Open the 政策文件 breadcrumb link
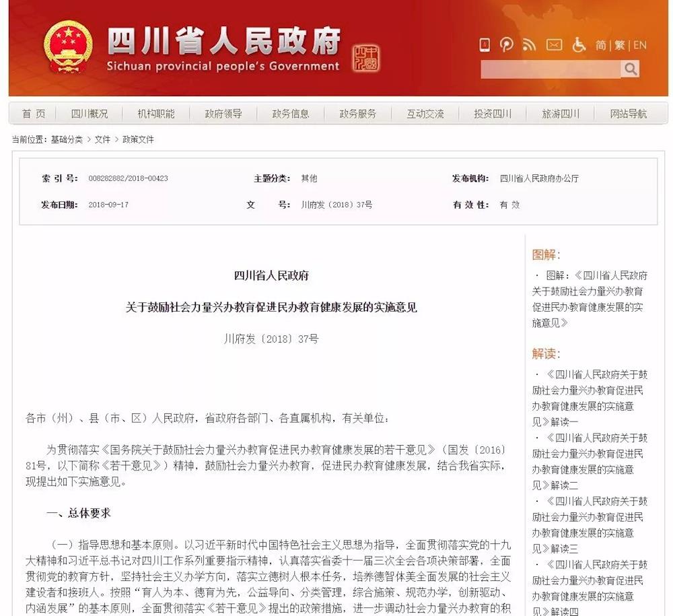The width and height of the screenshot is (673, 616). pyautogui.click(x=138, y=139)
